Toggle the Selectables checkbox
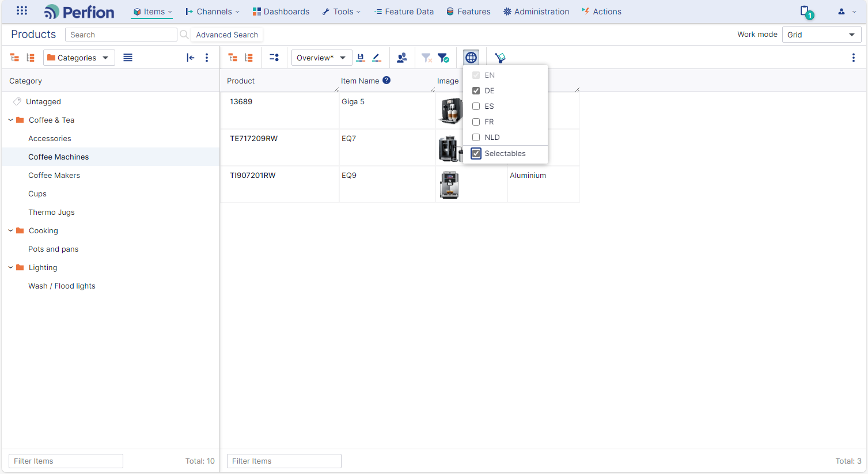Viewport: 868px width, 474px height. tap(476, 153)
